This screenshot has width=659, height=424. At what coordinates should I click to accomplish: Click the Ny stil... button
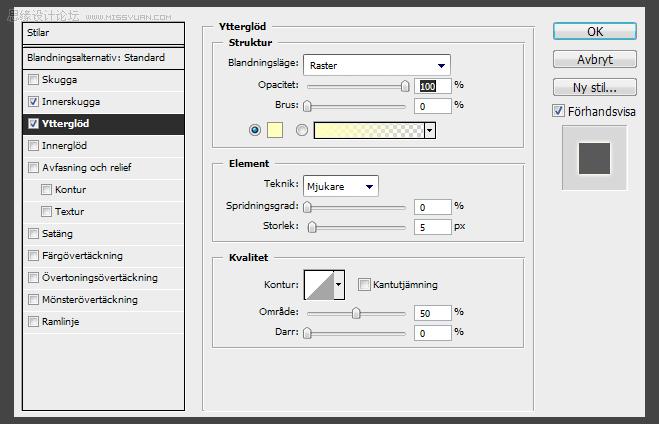(x=595, y=87)
